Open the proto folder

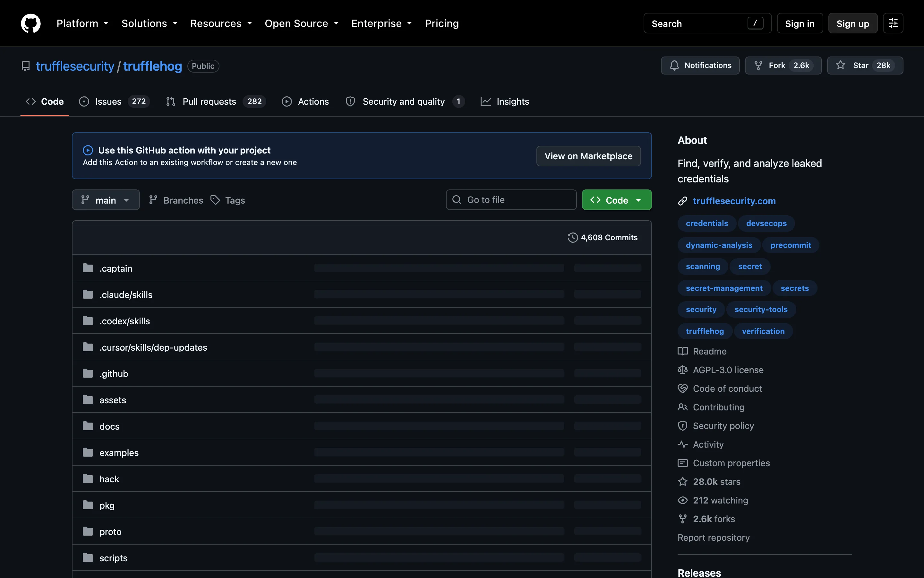(110, 531)
